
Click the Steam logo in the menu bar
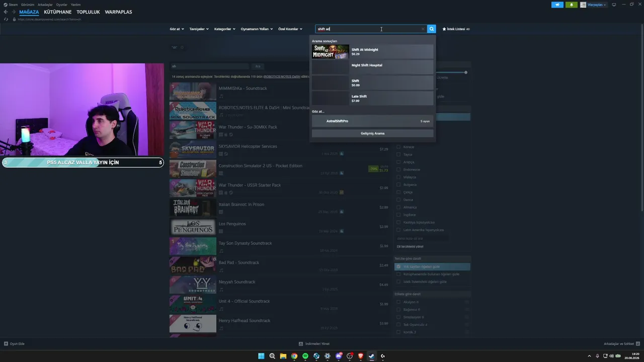point(6,5)
